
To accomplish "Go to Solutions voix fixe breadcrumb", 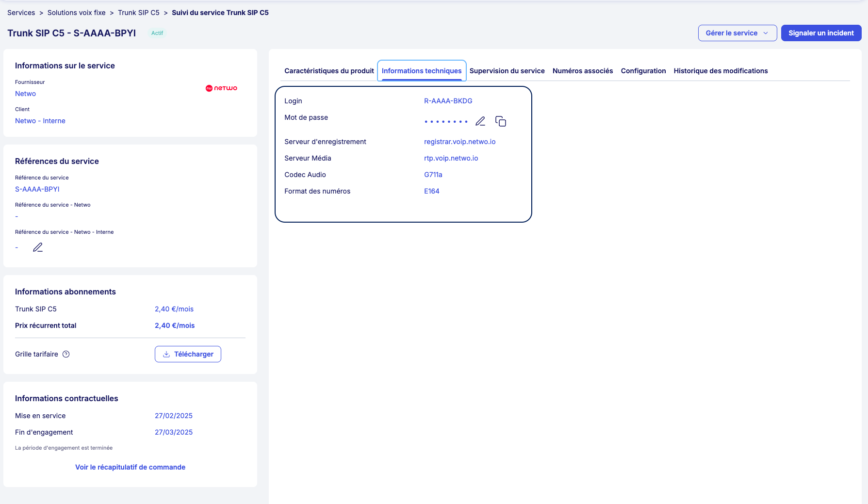I will click(x=76, y=13).
